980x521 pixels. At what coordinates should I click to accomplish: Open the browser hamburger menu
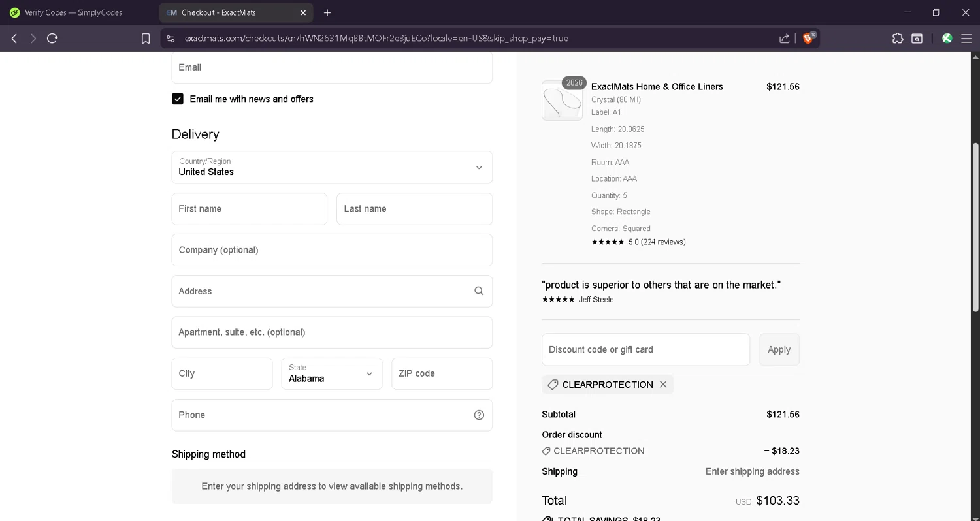pyautogui.click(x=966, y=39)
